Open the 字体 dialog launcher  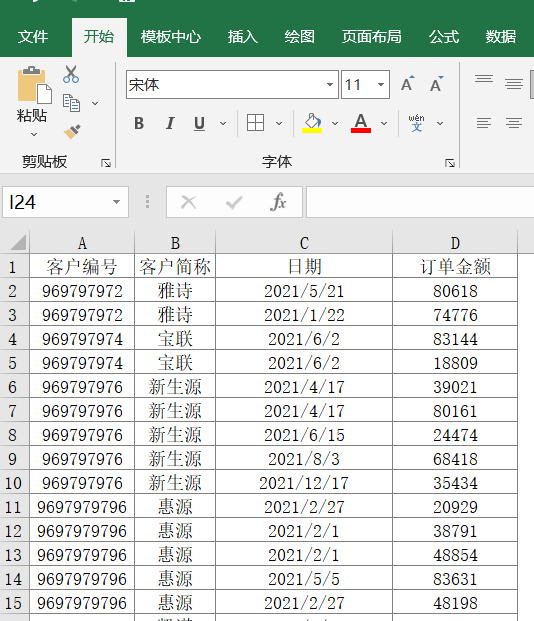click(x=450, y=163)
